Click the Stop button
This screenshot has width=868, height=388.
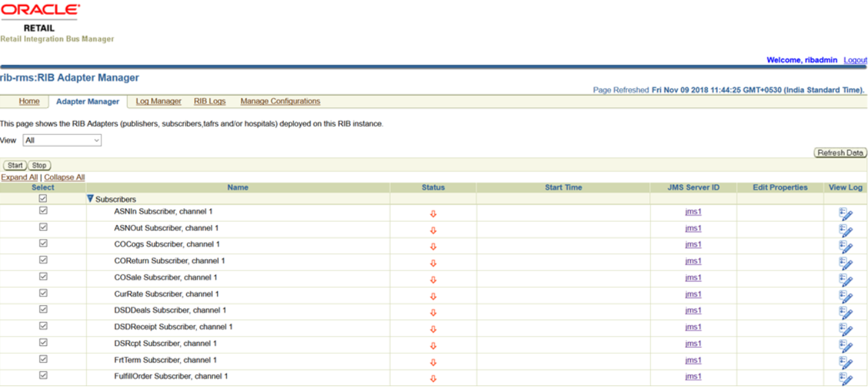(39, 165)
